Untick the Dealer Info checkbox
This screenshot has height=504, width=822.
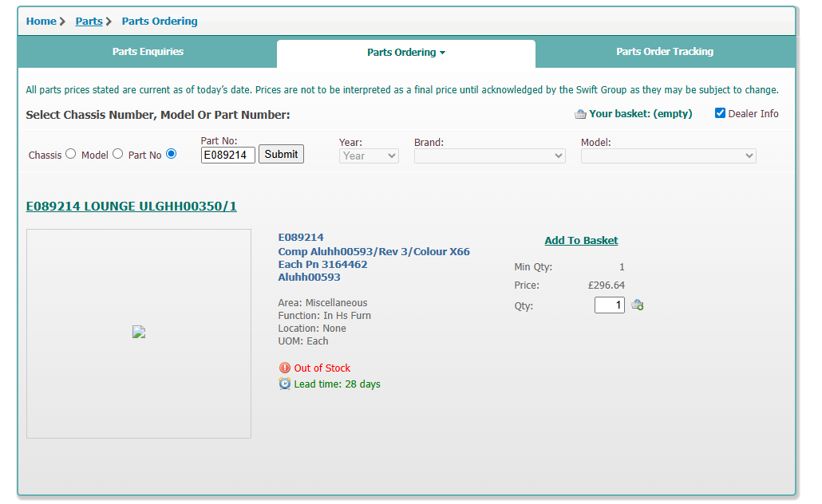(x=721, y=113)
